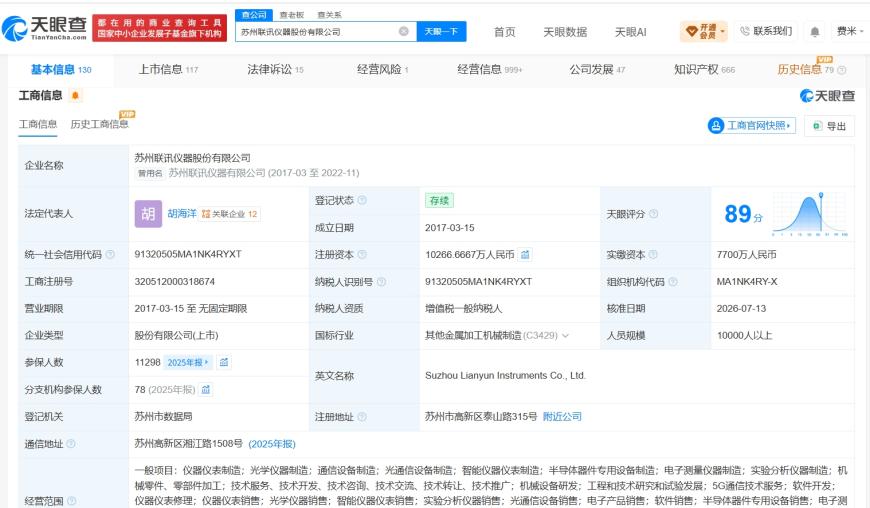Click help icon next to 登记状态

coord(362,200)
